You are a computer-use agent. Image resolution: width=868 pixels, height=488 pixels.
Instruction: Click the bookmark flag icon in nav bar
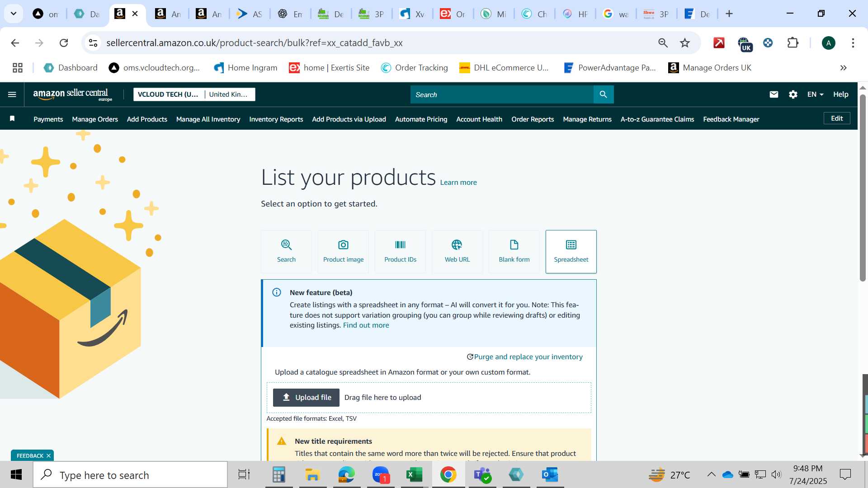[12, 118]
